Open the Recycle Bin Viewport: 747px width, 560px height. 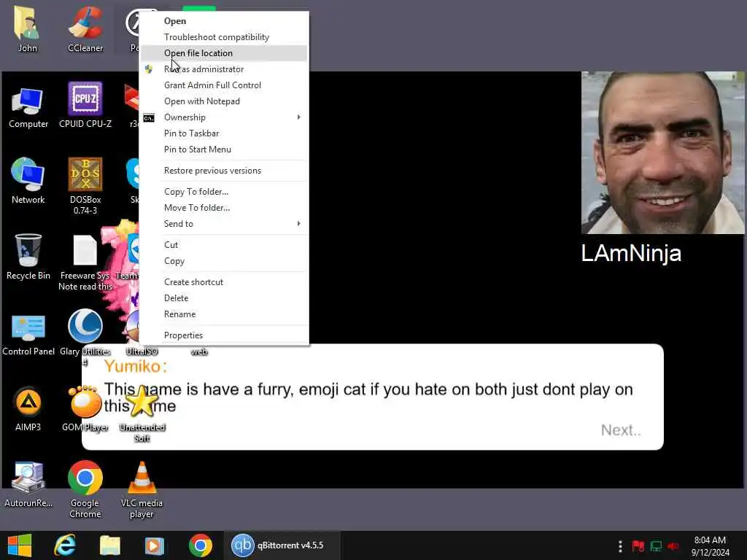[x=28, y=256]
